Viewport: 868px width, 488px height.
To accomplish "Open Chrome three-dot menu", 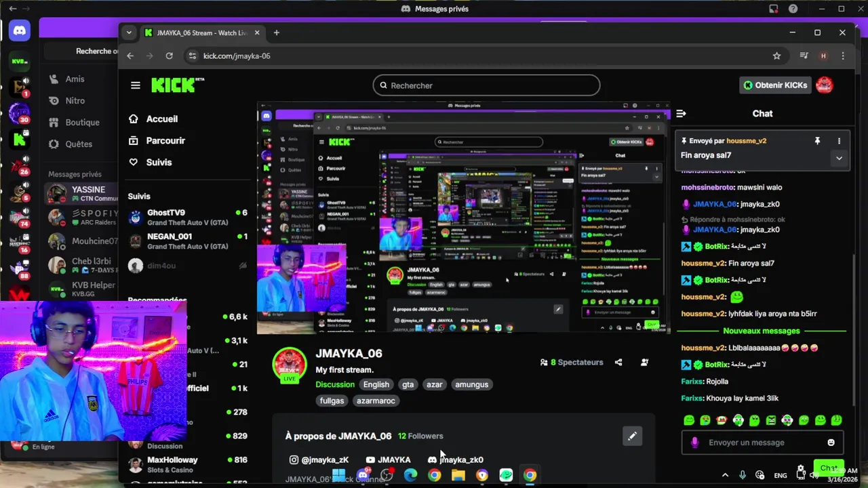I will [x=843, y=56].
